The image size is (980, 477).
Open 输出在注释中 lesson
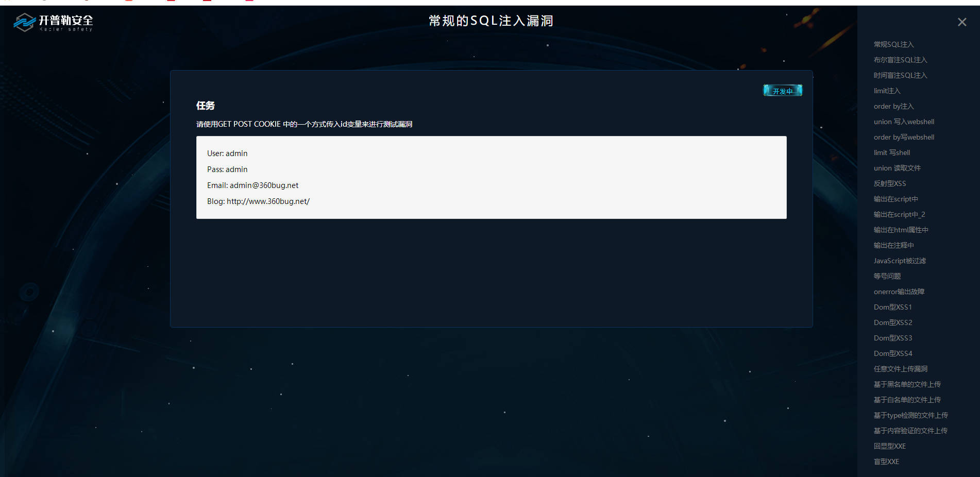(x=893, y=245)
